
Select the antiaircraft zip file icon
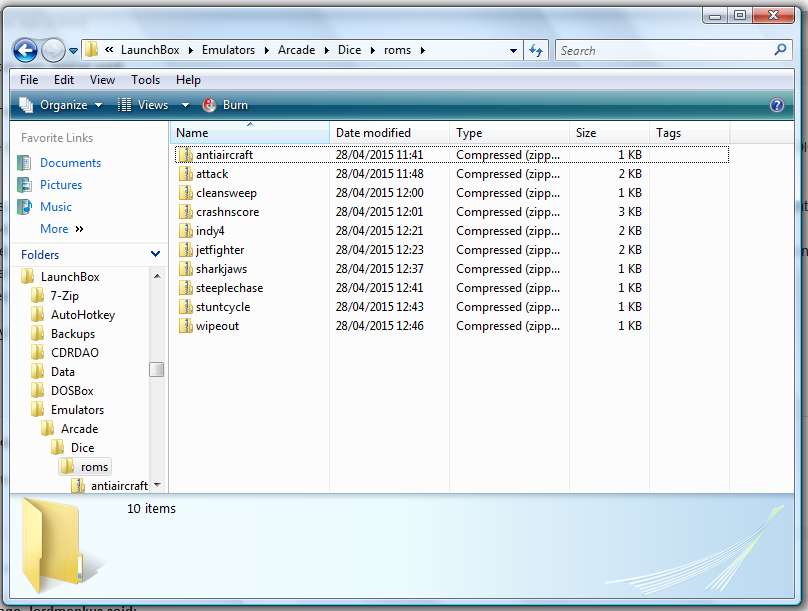[185, 155]
